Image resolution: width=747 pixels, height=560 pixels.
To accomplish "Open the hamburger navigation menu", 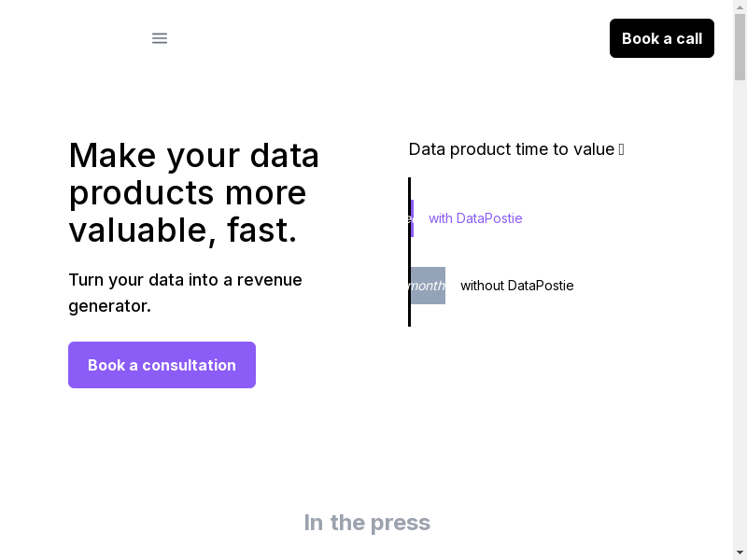I will click(x=160, y=38).
